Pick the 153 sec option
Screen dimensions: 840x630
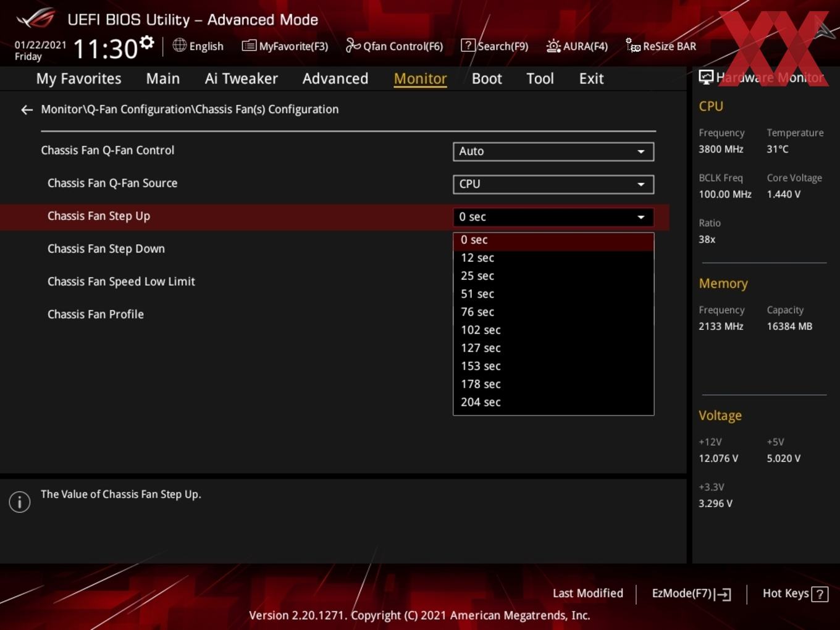coord(553,366)
